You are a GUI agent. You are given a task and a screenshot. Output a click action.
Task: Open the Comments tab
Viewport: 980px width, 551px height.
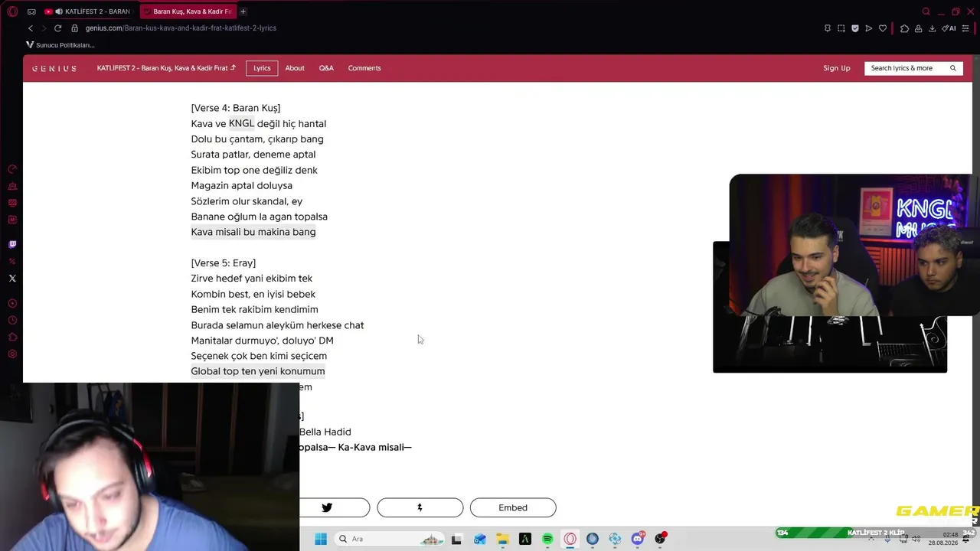364,68
